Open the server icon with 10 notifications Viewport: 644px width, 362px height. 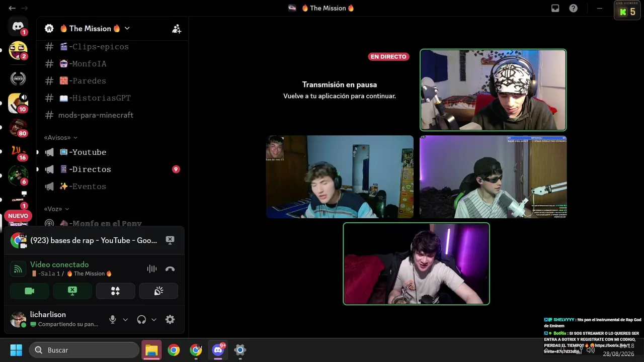coord(18,103)
